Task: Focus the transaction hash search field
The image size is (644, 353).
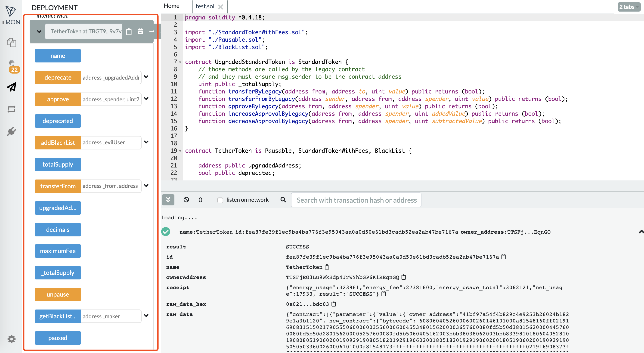Action: coord(356,200)
